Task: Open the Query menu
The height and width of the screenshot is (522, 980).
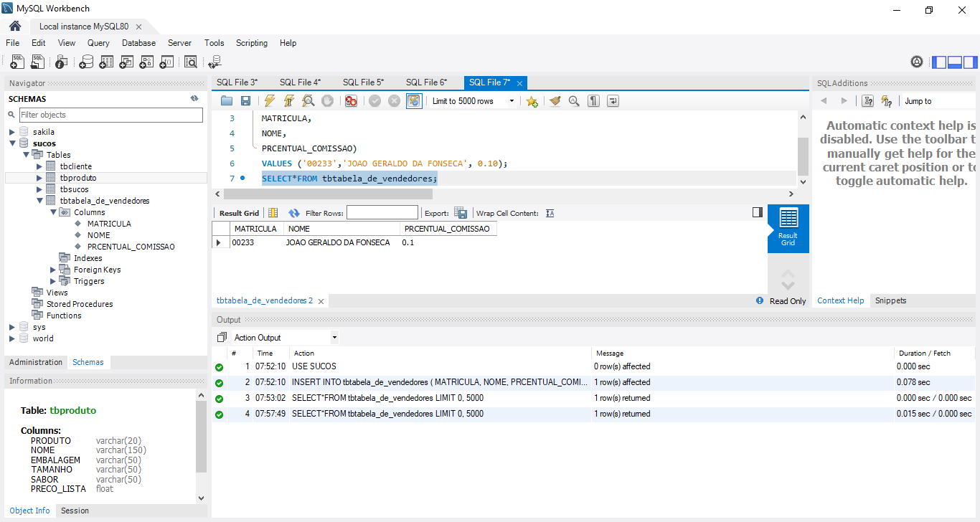Action: (98, 43)
